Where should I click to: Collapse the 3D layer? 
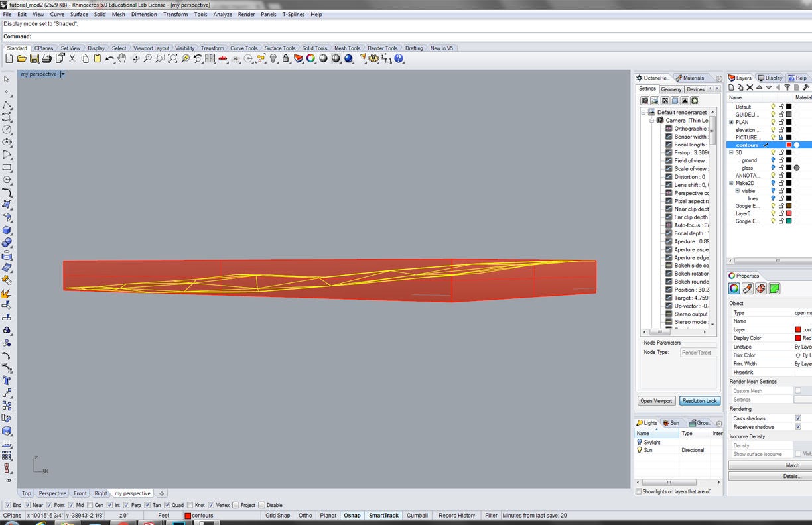pos(732,152)
